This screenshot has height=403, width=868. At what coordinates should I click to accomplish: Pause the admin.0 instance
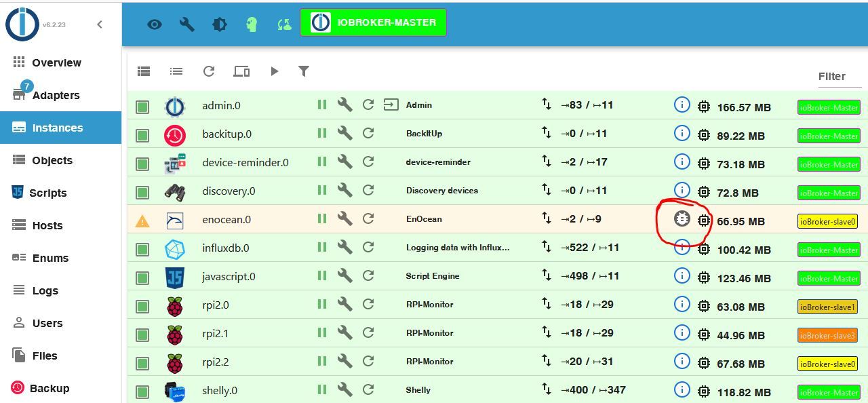coord(322,104)
